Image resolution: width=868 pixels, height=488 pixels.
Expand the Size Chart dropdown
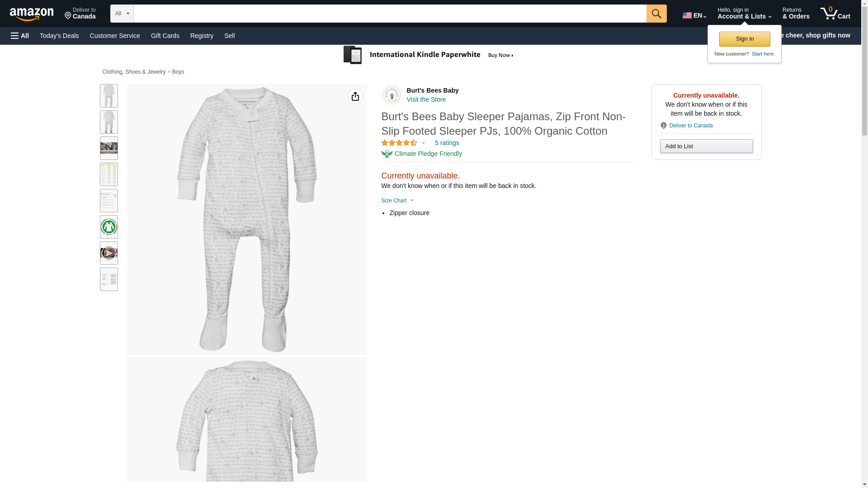[x=397, y=201]
